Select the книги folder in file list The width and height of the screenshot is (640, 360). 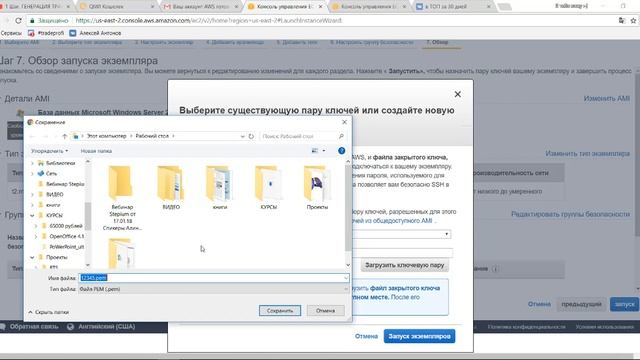(x=220, y=188)
